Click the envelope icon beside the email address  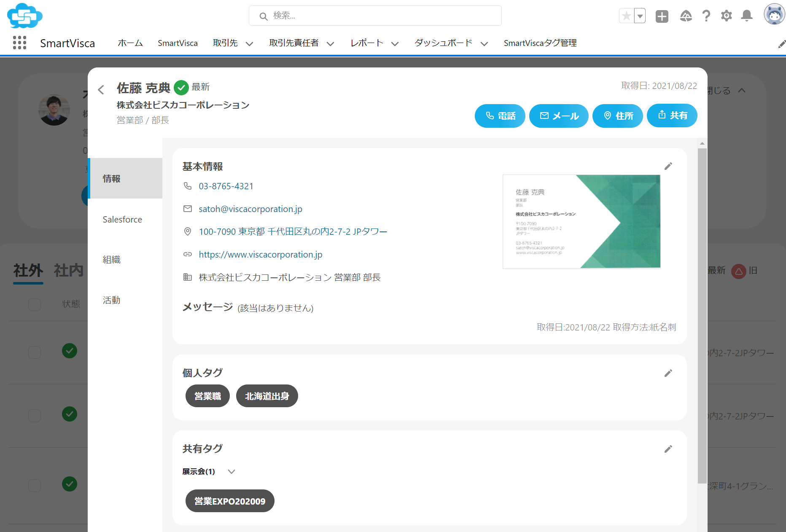click(x=188, y=209)
